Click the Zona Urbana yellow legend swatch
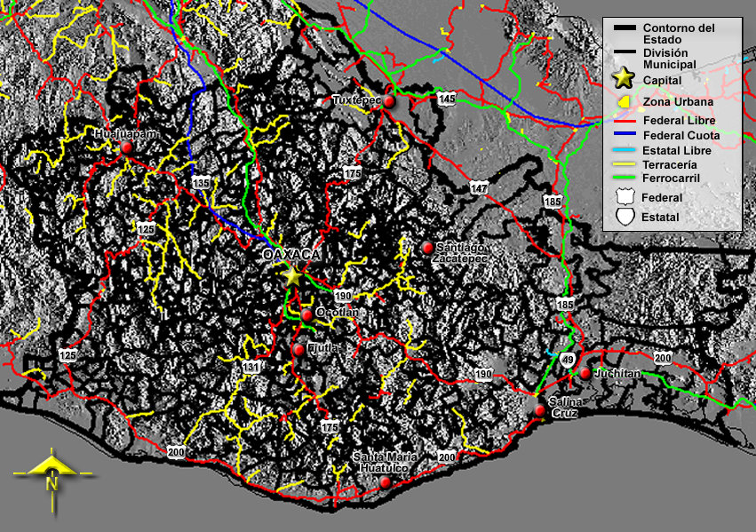The image size is (756, 532). pyautogui.click(x=624, y=101)
